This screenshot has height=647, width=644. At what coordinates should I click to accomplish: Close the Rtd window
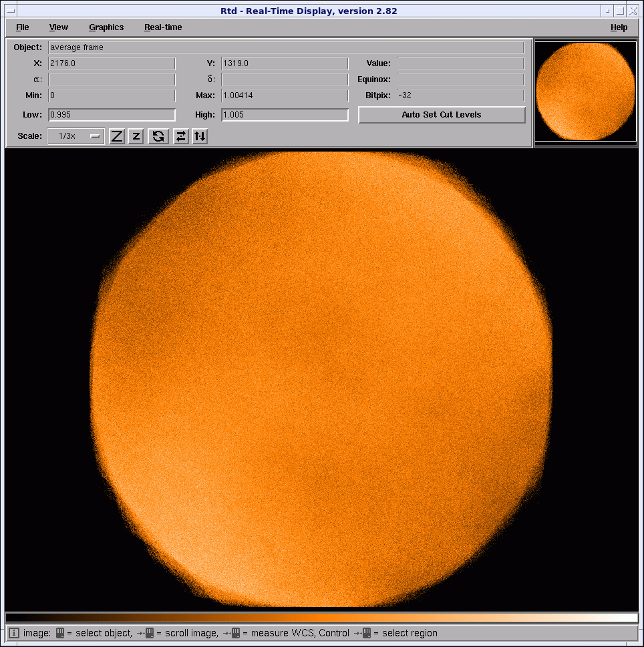633,11
